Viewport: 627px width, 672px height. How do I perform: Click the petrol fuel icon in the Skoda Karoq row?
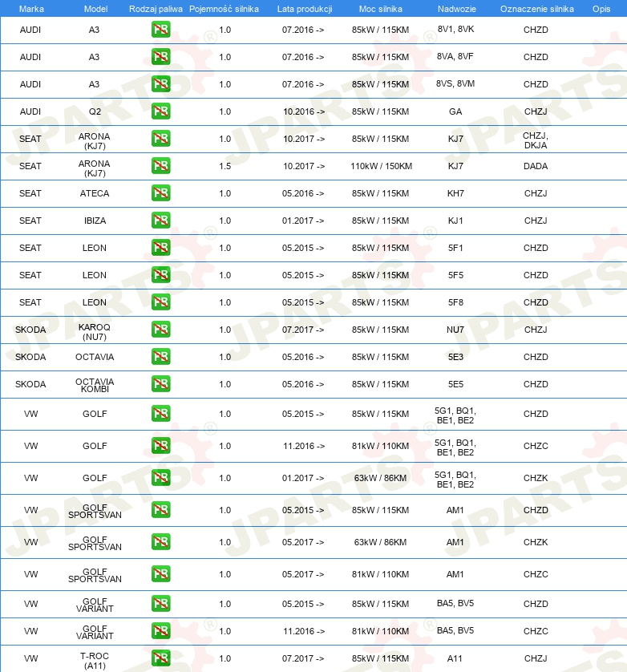160,330
